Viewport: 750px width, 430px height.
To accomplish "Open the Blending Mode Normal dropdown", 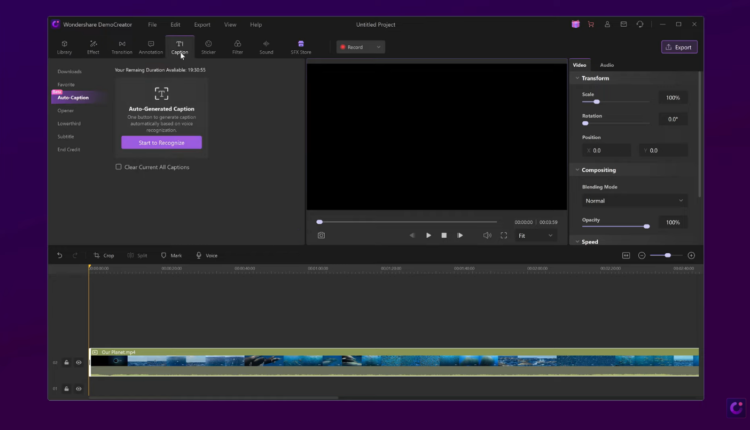I will (634, 201).
